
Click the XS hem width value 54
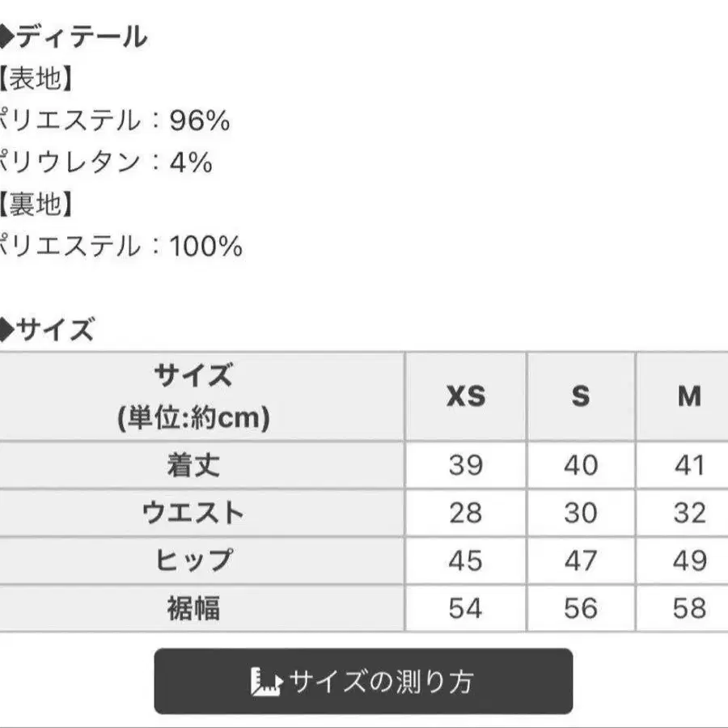click(x=466, y=607)
